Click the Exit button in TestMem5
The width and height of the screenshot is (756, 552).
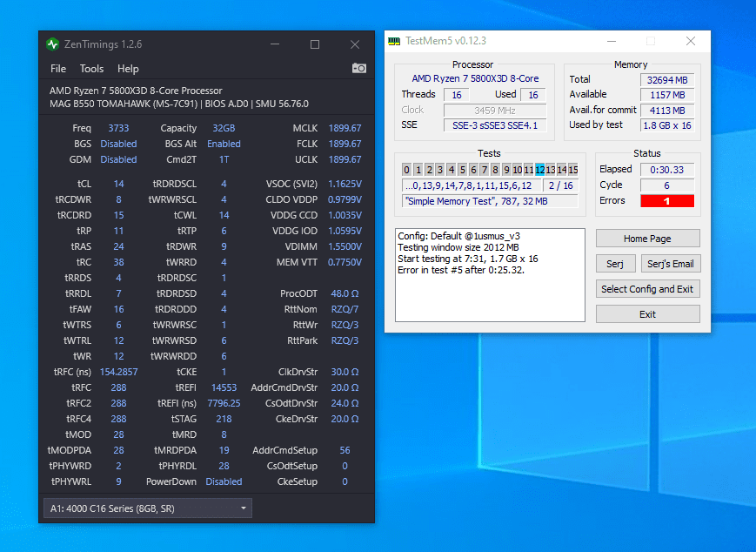(x=647, y=314)
